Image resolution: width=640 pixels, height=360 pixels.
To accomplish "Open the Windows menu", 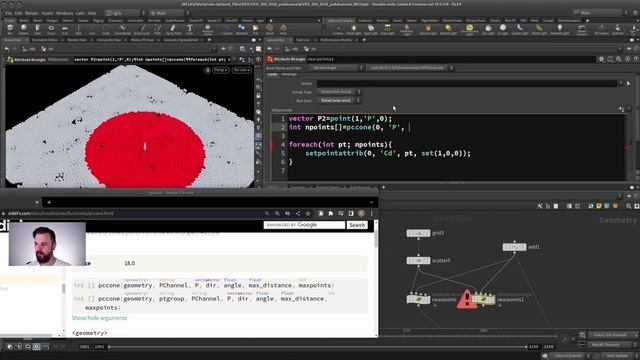I will 64,13.
